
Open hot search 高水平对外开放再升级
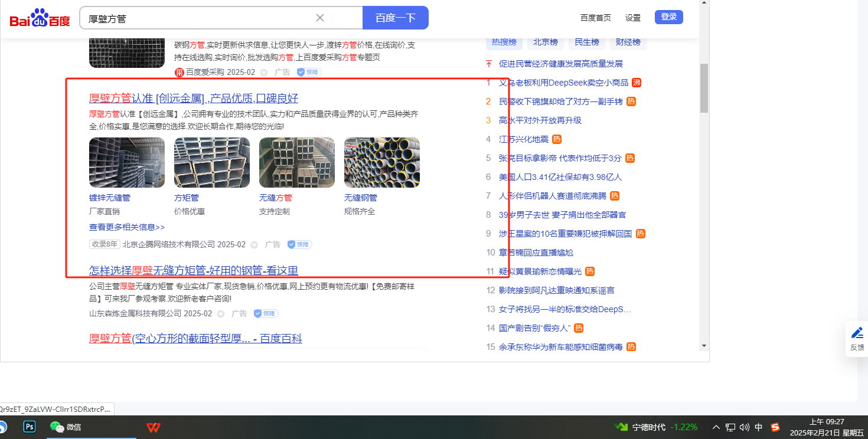click(540, 120)
